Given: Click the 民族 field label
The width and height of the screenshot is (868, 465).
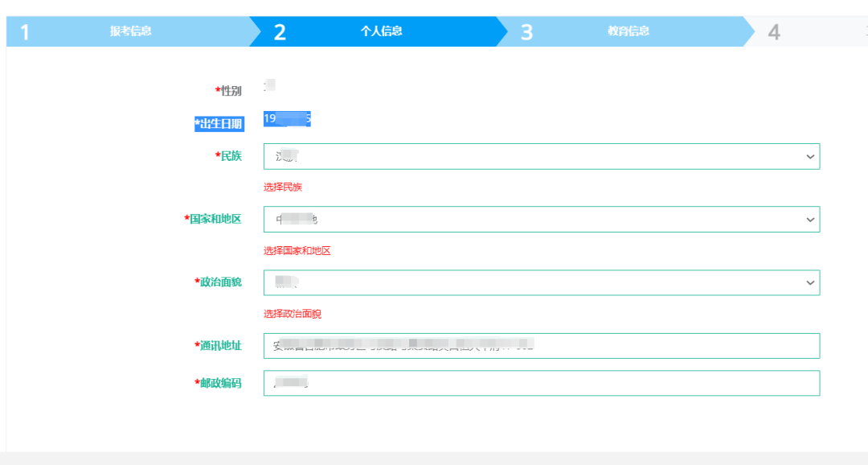Looking at the screenshot, I should 228,156.
